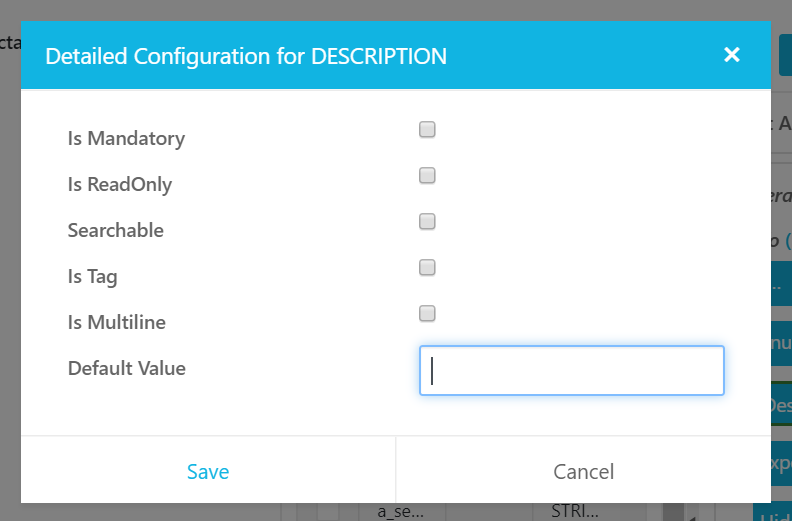Click the Is Multiline label text

pyautogui.click(x=116, y=323)
